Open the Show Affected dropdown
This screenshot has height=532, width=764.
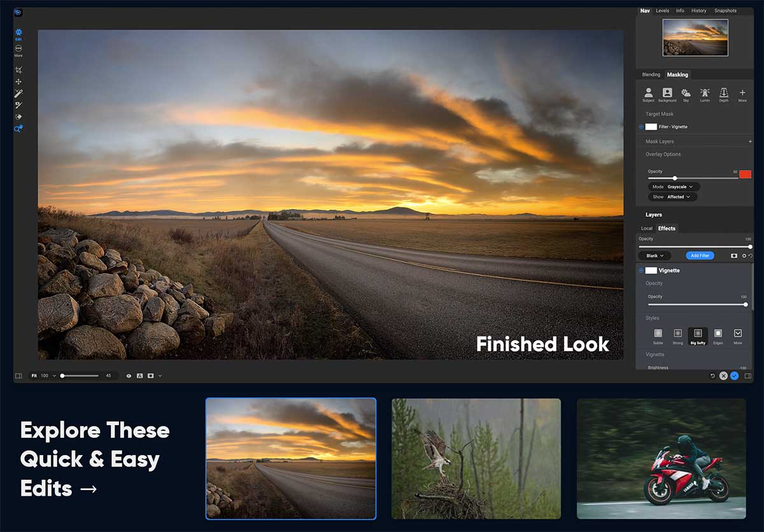click(x=672, y=197)
